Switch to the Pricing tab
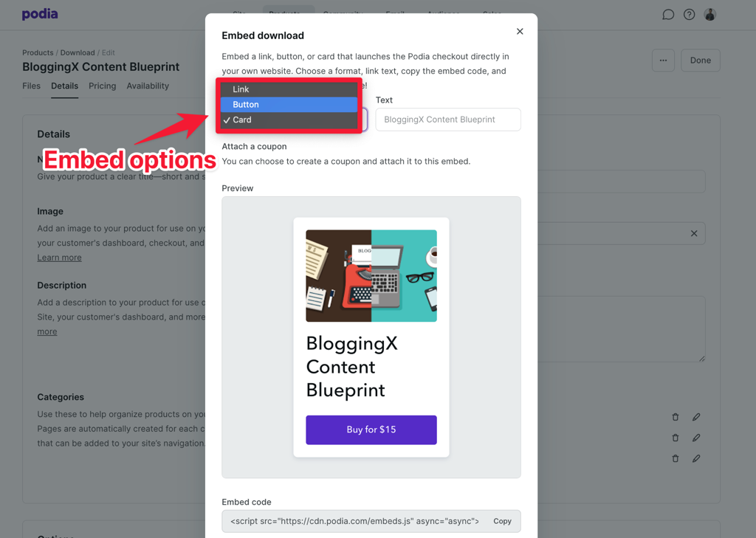Image resolution: width=756 pixels, height=538 pixels. point(102,86)
